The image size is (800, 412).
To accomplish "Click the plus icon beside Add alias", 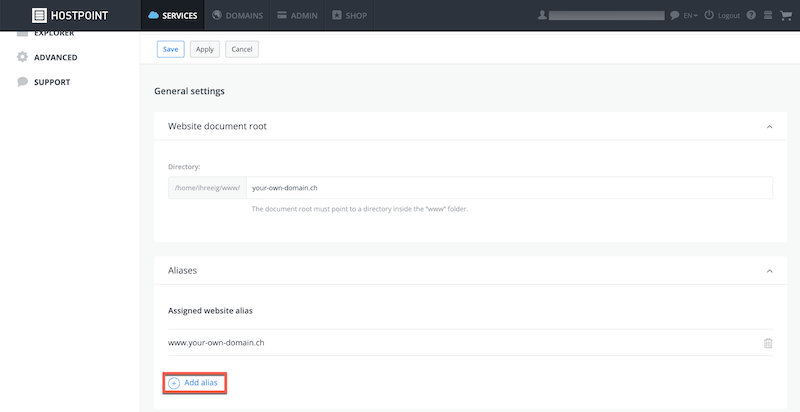I will pyautogui.click(x=174, y=383).
